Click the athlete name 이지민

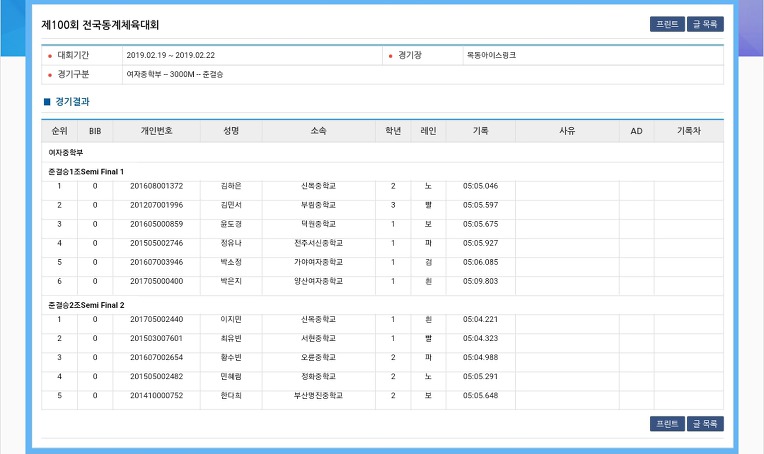click(x=231, y=319)
